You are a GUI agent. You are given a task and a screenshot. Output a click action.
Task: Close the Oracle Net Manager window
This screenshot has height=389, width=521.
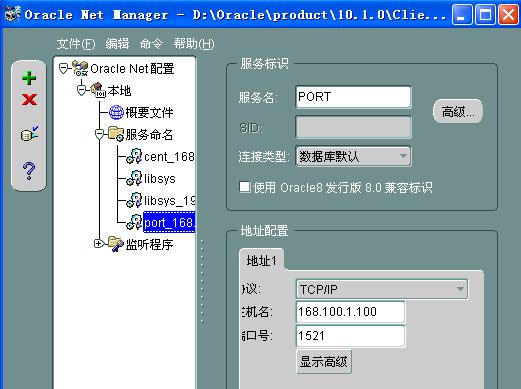coord(508,15)
